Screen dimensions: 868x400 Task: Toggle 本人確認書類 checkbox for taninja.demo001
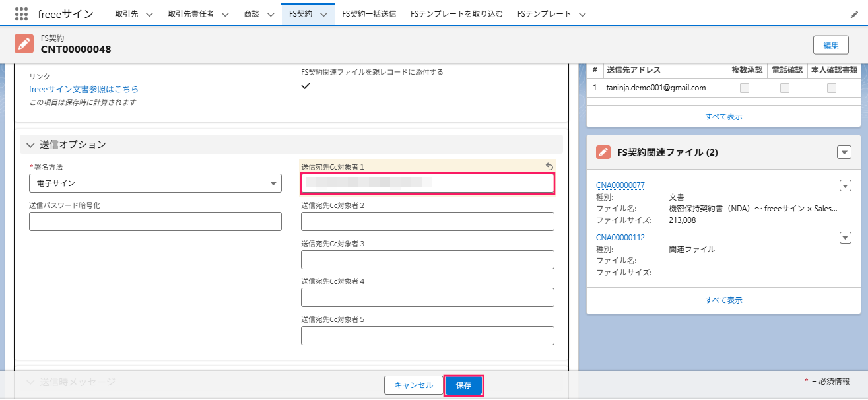(x=832, y=88)
